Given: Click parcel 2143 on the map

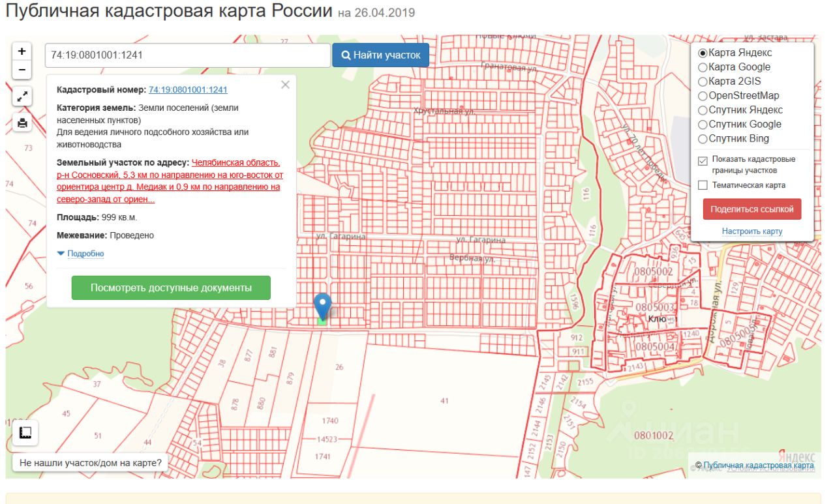Looking at the screenshot, I should tap(637, 367).
